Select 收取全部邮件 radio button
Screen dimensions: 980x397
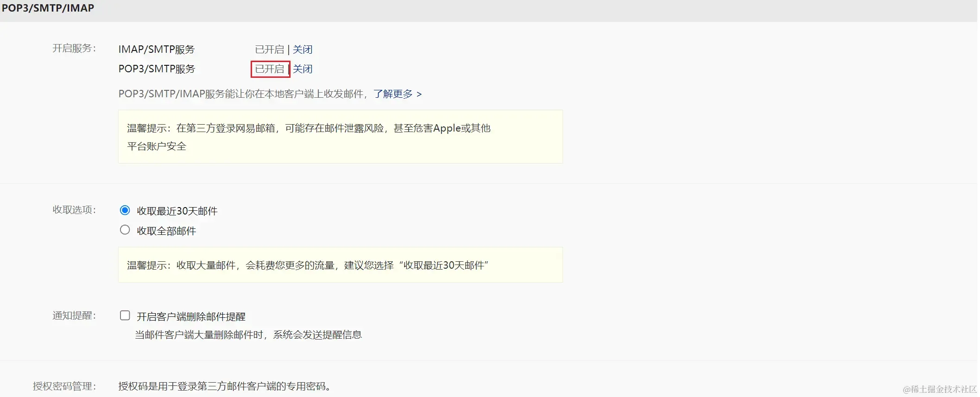(125, 230)
